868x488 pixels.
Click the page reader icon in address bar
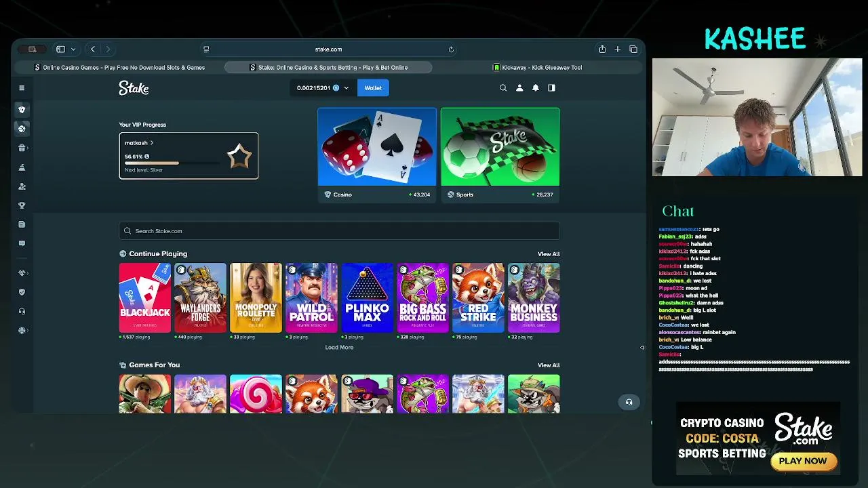click(206, 49)
